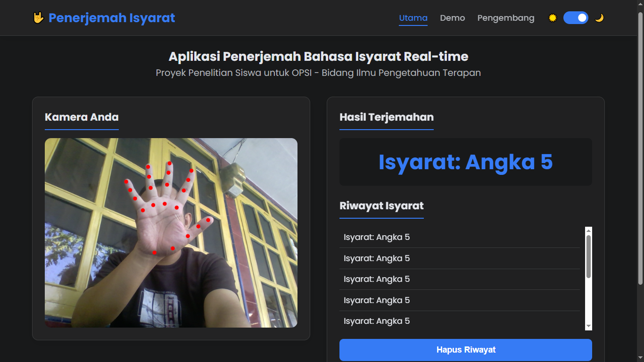
Task: Click the sun icon beside the theme switch
Action: pyautogui.click(x=552, y=17)
